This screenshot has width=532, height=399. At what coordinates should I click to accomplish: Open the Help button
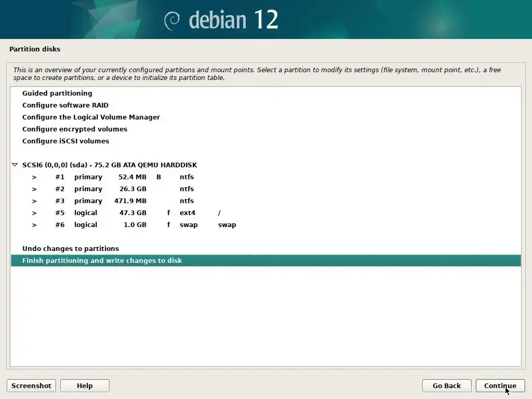pyautogui.click(x=85, y=386)
